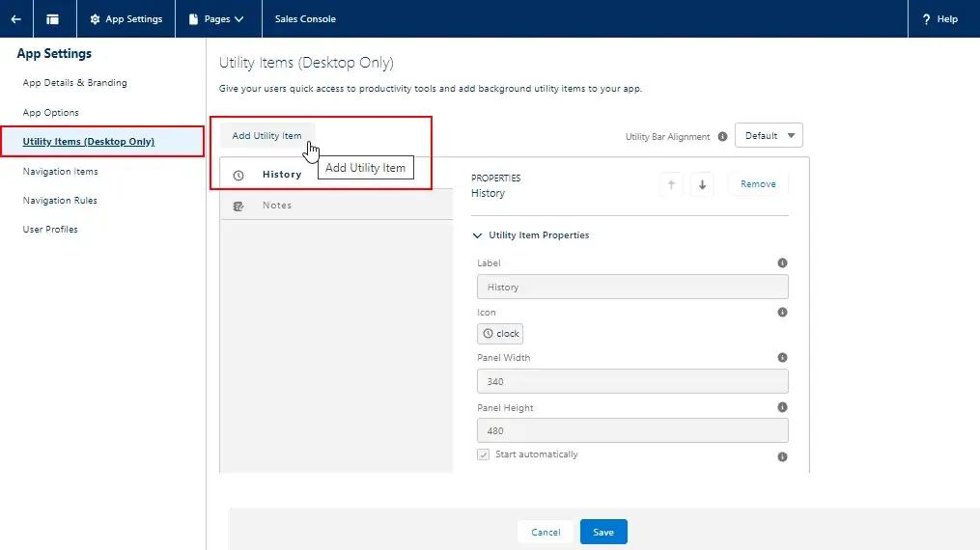Click the Utility Bar Alignment info icon

pos(722,137)
